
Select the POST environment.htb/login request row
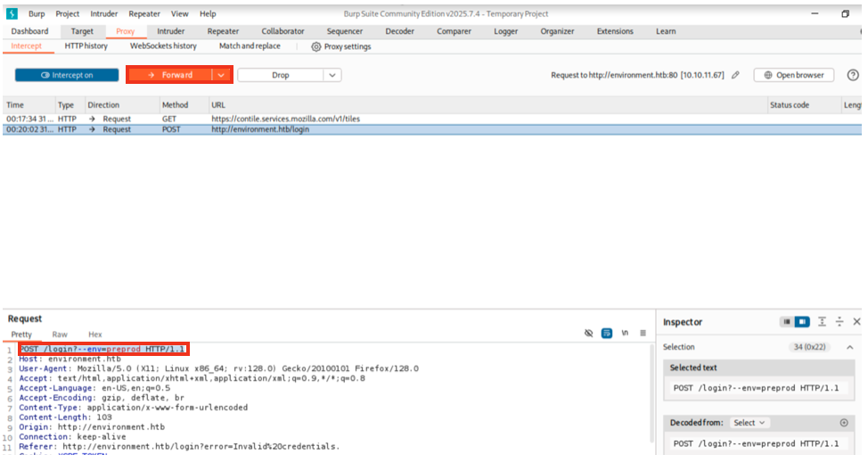coord(432,129)
